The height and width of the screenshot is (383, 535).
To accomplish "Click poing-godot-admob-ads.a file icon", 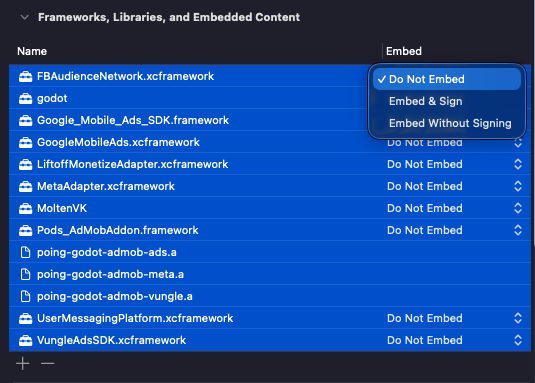I will coord(26,252).
